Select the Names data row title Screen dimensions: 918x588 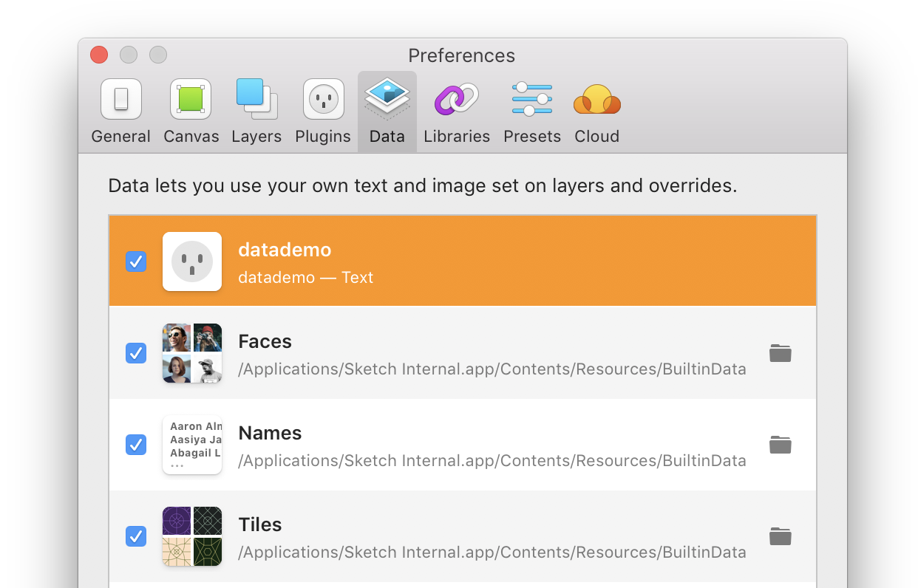[270, 434]
